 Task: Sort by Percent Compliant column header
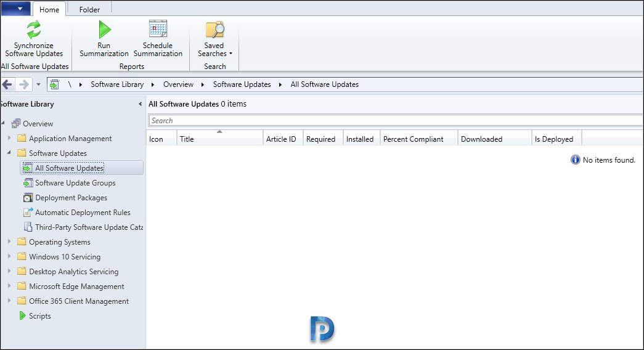(419, 139)
